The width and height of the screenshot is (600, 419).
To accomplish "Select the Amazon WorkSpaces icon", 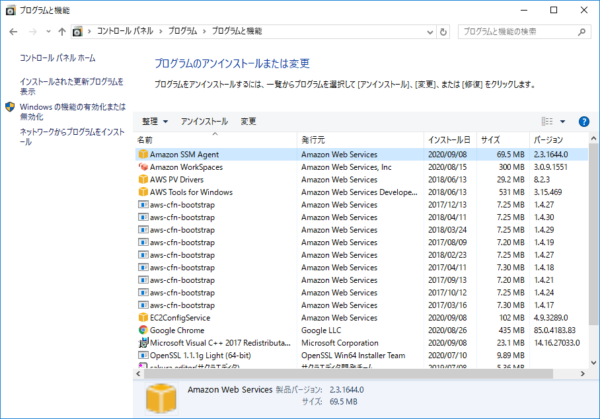I will (143, 167).
